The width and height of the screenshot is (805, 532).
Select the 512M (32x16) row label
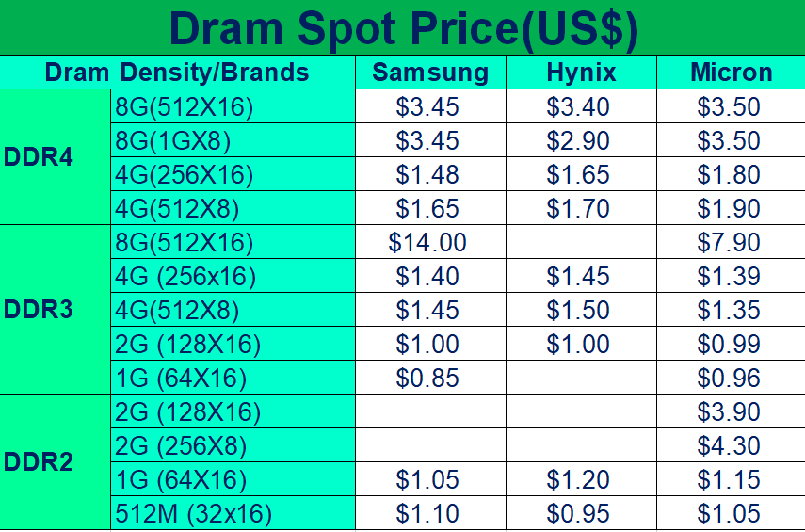(233, 513)
